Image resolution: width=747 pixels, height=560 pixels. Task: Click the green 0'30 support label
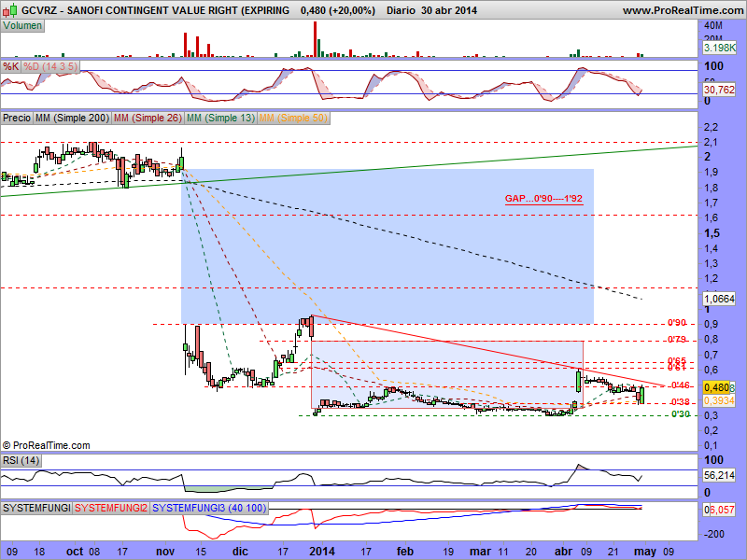[x=681, y=414]
